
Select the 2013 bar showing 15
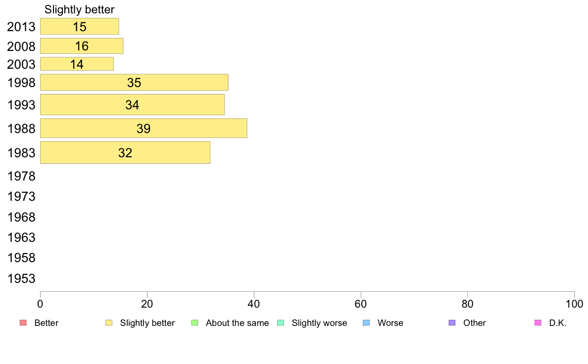click(x=80, y=26)
